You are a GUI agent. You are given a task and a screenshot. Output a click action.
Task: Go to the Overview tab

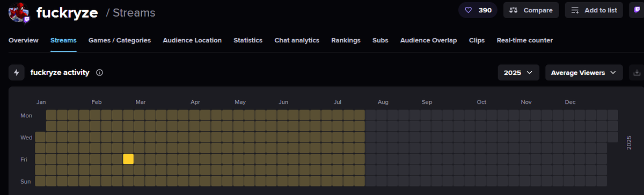coord(24,40)
